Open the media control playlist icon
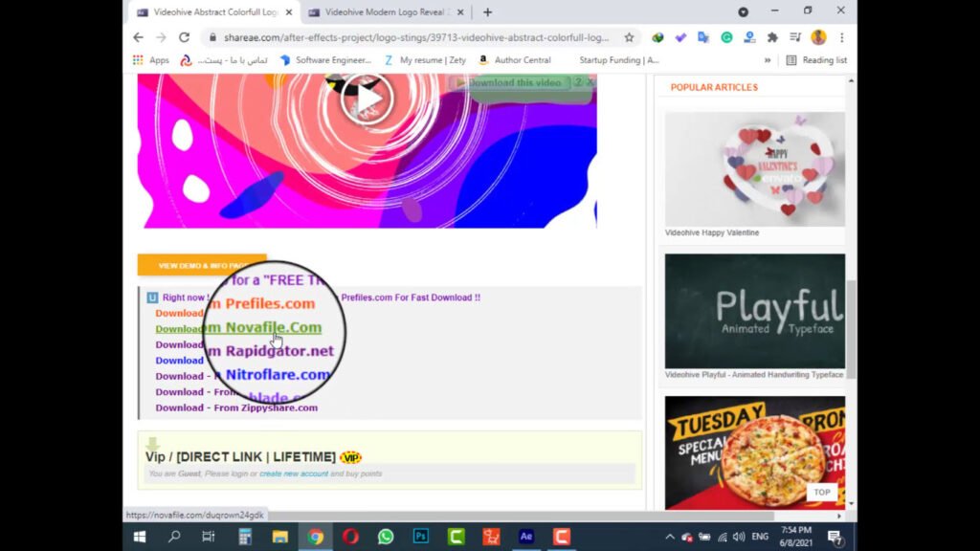The image size is (980, 551). tap(795, 37)
